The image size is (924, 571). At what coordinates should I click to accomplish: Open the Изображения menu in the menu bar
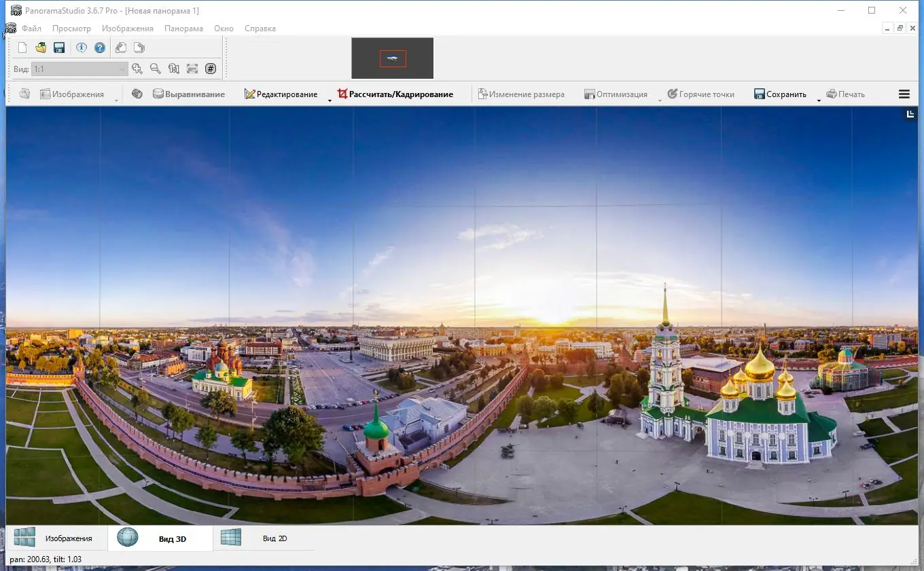click(x=128, y=29)
